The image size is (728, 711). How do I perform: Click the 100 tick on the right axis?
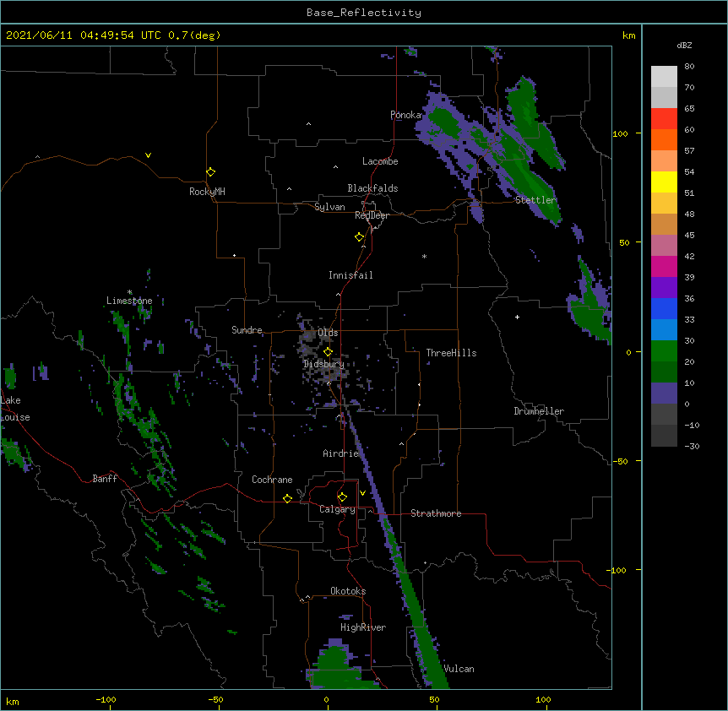pyautogui.click(x=620, y=133)
